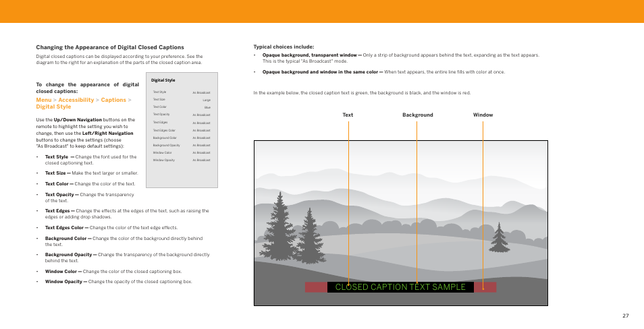
Task: Click the 'Text Edges Color' bullet term
Action: 64,228
